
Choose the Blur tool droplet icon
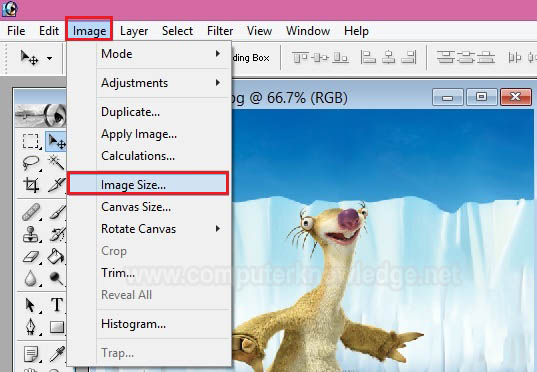tap(30, 278)
